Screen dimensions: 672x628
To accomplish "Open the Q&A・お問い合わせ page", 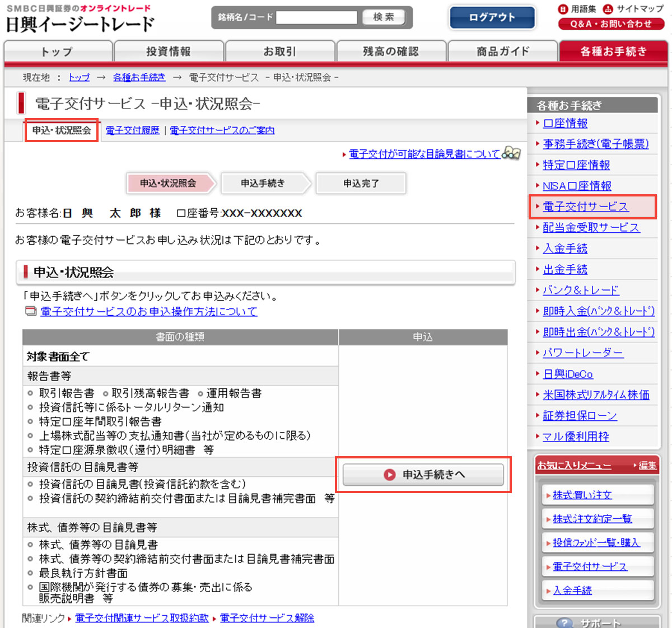I will click(610, 24).
